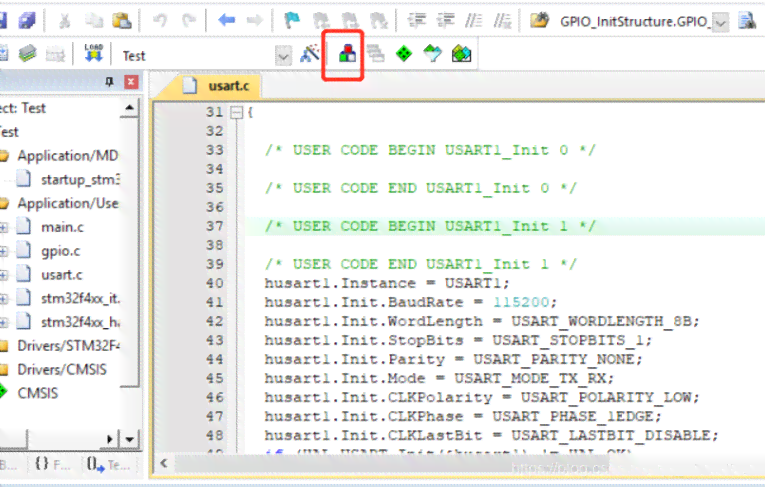Click the BaudRate value 115200
The image size is (765, 487).
pyautogui.click(x=521, y=303)
